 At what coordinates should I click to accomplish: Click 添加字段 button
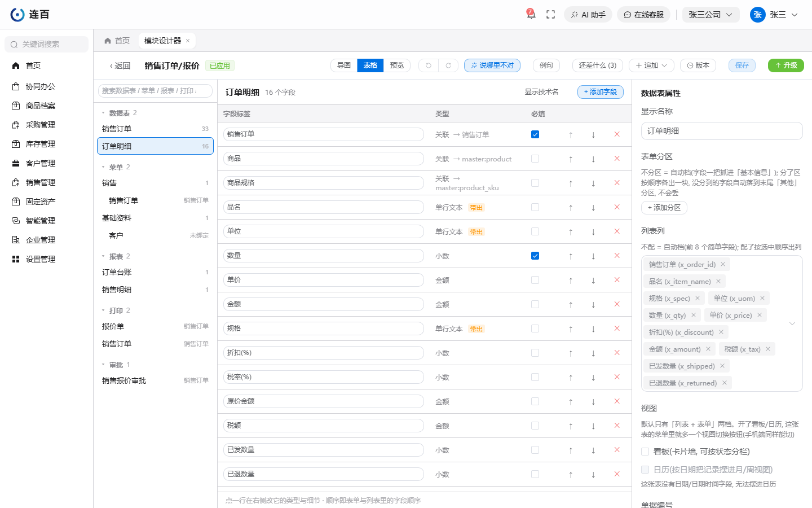click(x=601, y=92)
